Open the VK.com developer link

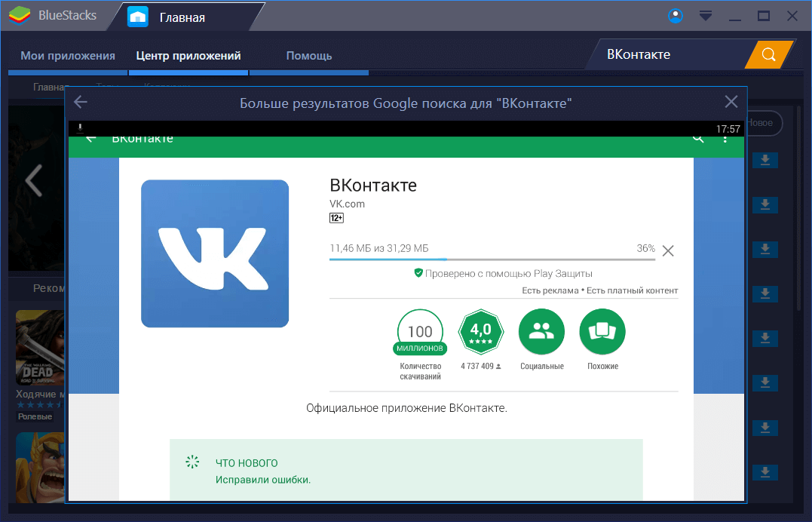347,204
